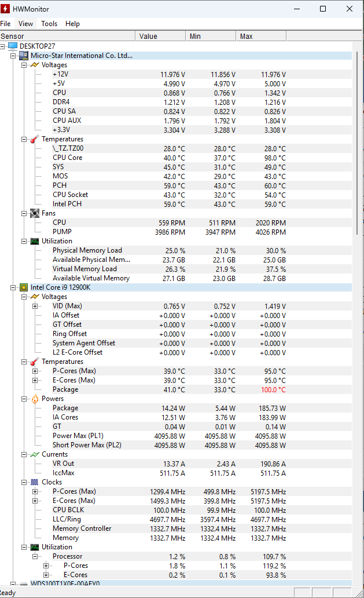
Task: Open the Help menu
Action: pyautogui.click(x=72, y=24)
